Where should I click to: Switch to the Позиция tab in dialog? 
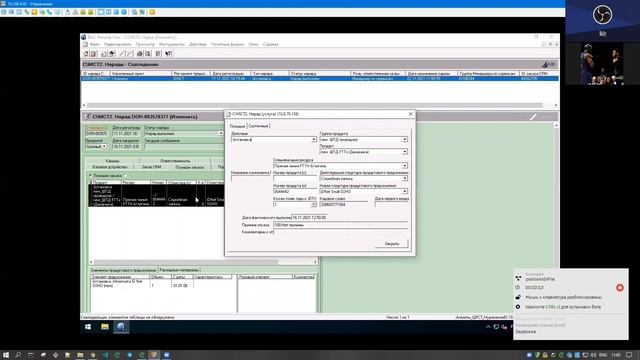click(237, 126)
